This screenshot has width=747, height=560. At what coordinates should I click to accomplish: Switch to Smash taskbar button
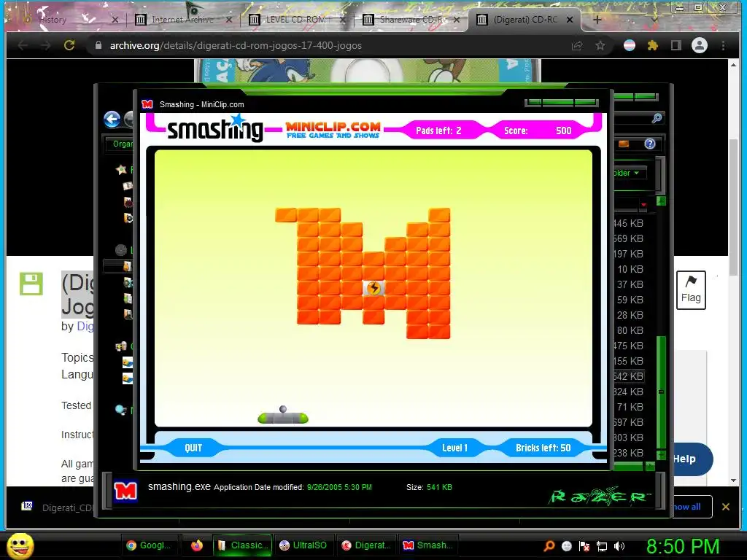coord(427,545)
